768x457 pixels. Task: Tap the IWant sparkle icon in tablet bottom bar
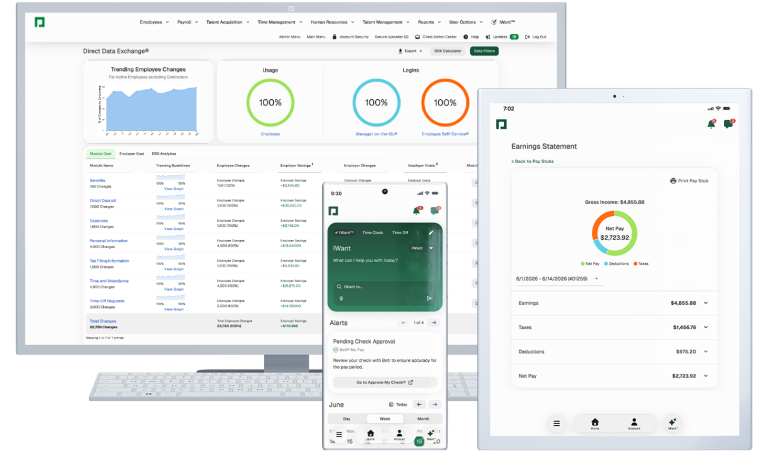(672, 424)
